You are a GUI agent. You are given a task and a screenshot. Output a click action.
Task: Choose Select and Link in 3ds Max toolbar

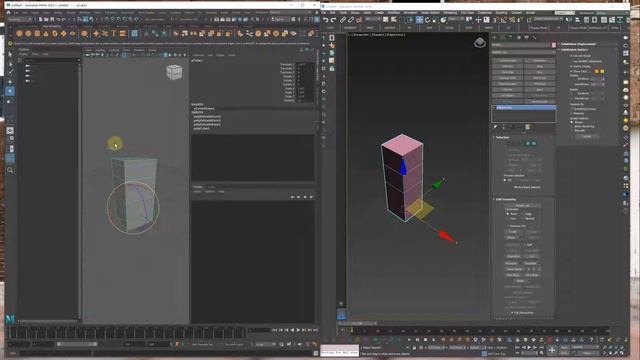pos(343,20)
